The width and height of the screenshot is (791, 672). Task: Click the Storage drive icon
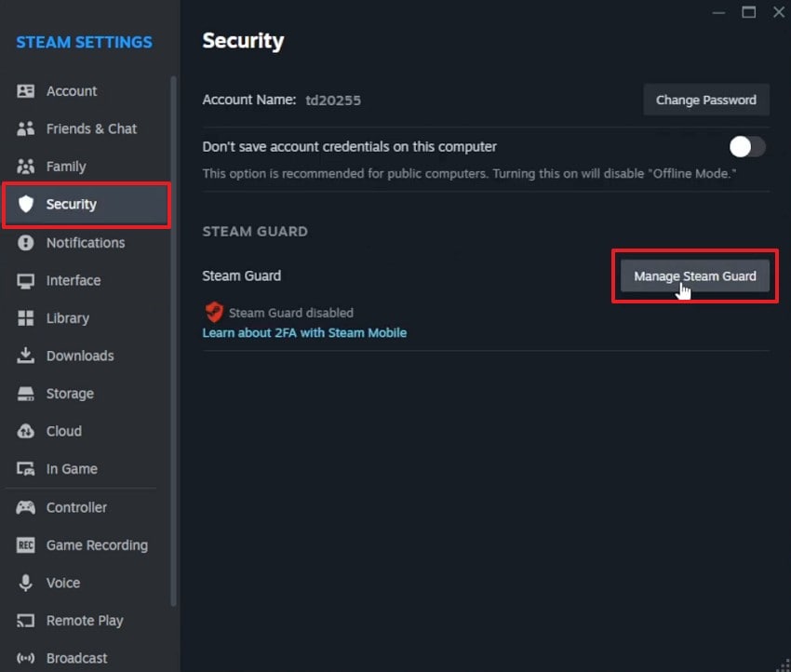[x=26, y=394]
